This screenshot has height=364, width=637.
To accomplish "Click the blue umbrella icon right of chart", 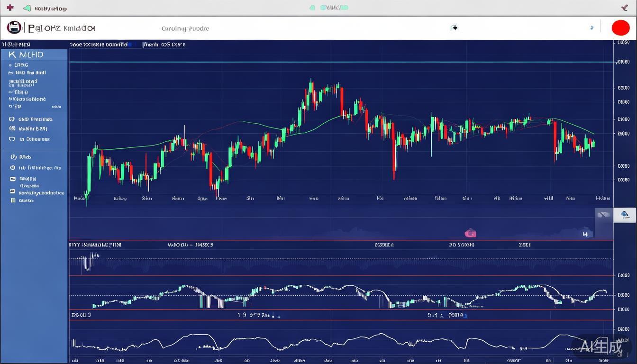I will [625, 215].
